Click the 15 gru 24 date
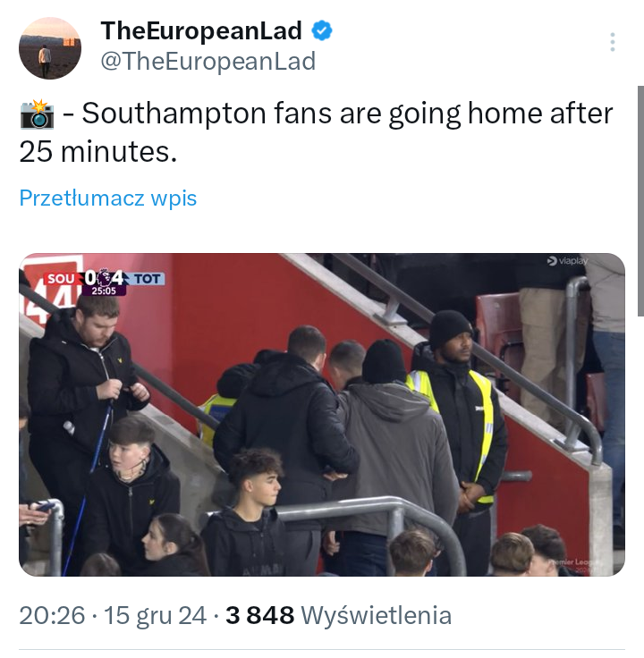The height and width of the screenshot is (658, 644). 155,615
